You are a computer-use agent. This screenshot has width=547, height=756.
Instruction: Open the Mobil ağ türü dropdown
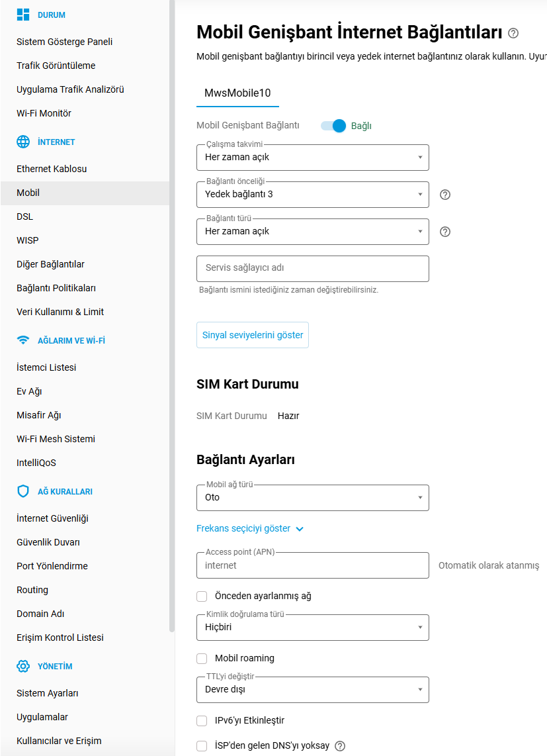point(312,498)
